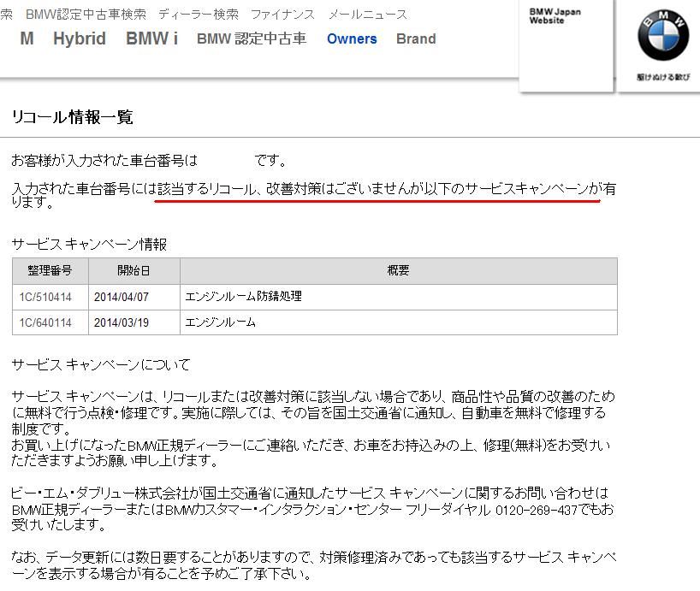The image size is (700, 591).
Task: Click the 開始日 column header
Action: point(134,271)
